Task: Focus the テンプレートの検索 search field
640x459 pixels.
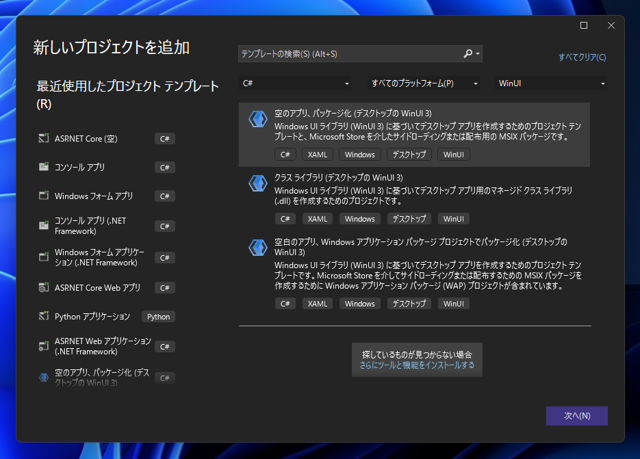Action: point(351,54)
